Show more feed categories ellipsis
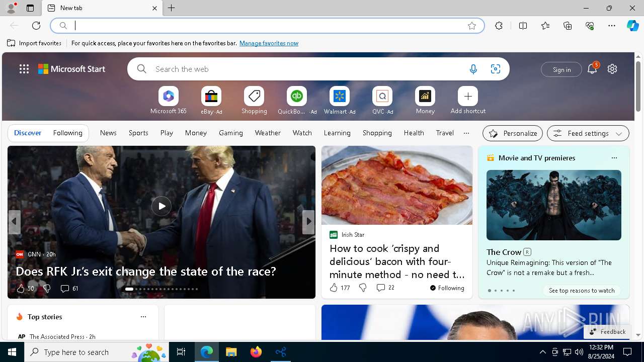Image resolution: width=644 pixels, height=362 pixels. pos(466,133)
